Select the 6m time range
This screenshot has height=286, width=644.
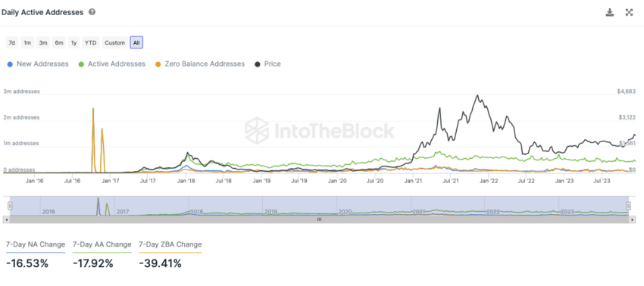pos(59,42)
